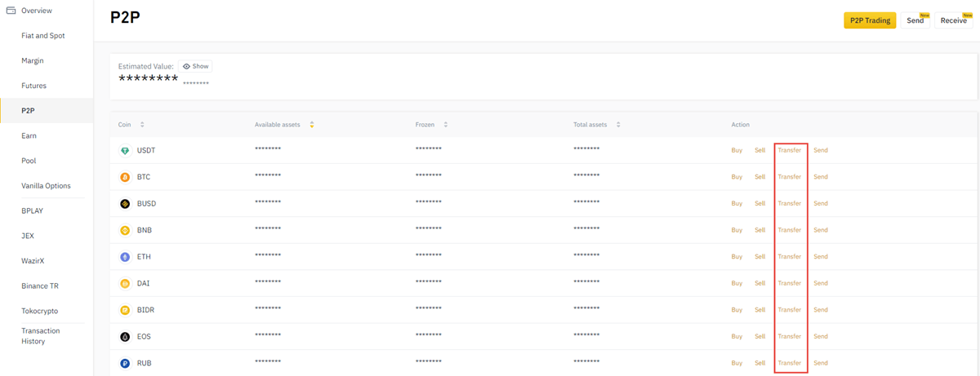This screenshot has height=376, width=980.
Task: Click the BTC coin icon
Action: [125, 177]
